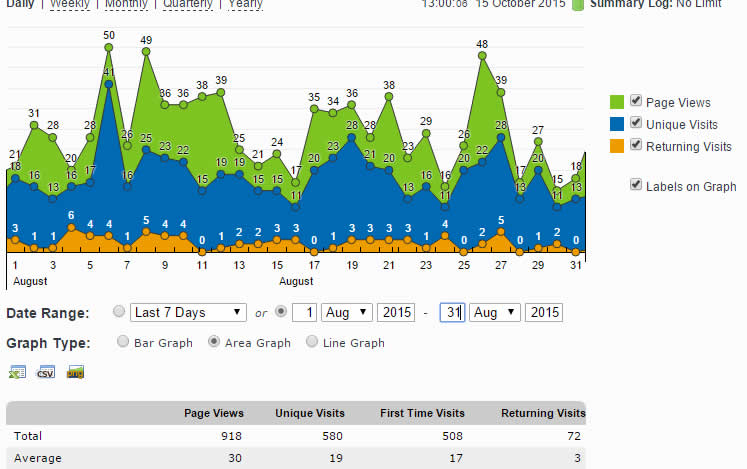This screenshot has height=469, width=747.
Task: Click the green Page Views color swatch
Action: (x=616, y=102)
